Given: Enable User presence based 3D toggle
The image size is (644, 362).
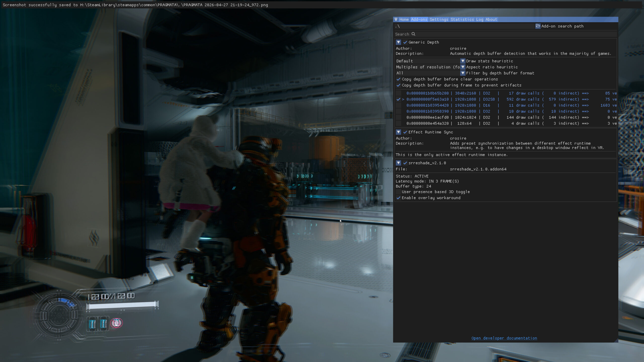Looking at the screenshot, I should [x=398, y=192].
